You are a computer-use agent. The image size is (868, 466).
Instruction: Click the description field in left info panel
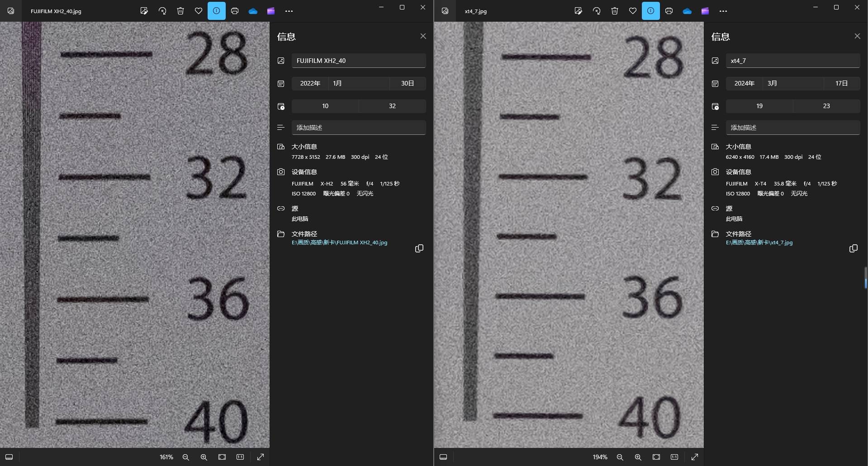pyautogui.click(x=358, y=128)
